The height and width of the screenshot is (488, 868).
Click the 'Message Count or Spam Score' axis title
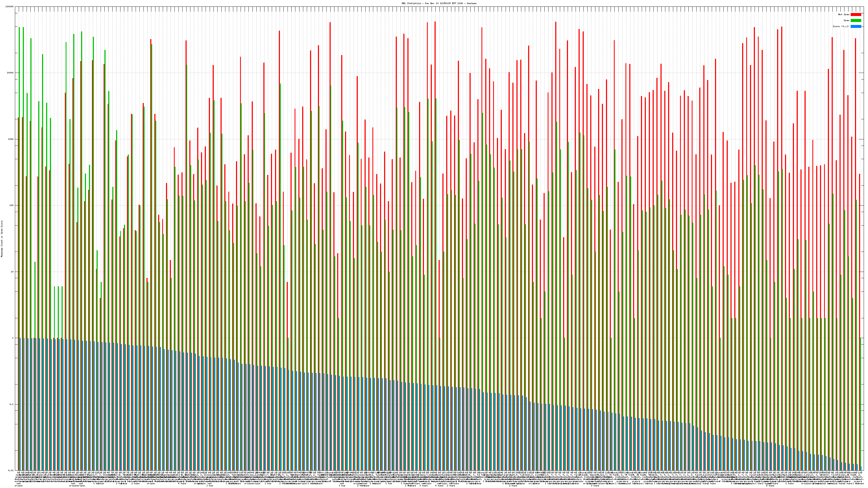pos(2,239)
